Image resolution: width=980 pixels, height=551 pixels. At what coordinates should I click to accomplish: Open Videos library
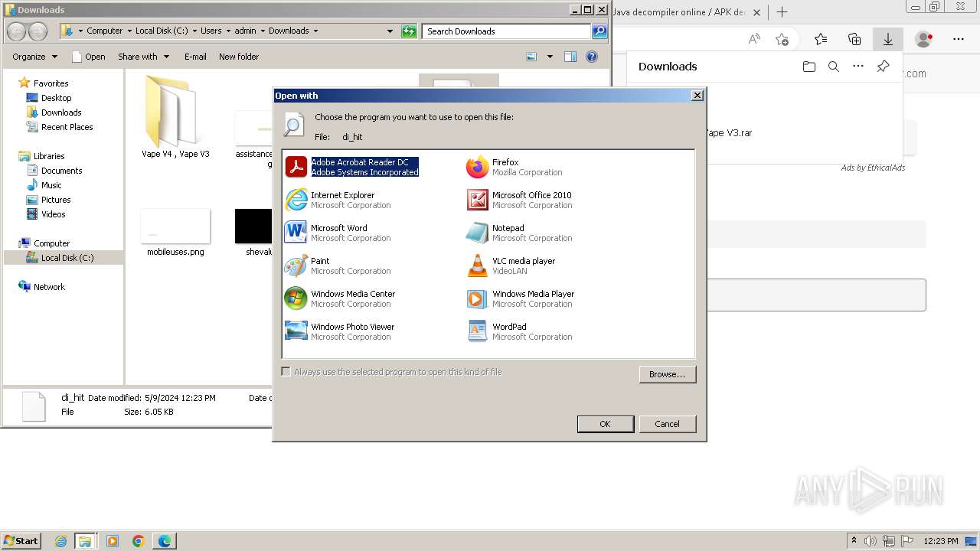click(x=46, y=214)
